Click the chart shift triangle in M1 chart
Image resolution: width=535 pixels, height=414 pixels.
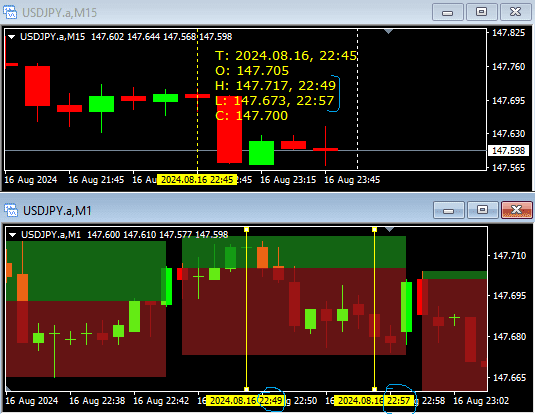pos(389,229)
